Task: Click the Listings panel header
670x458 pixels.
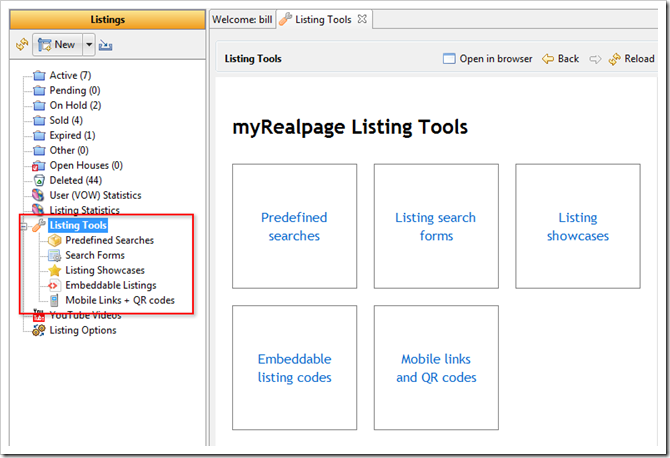Action: [108, 20]
